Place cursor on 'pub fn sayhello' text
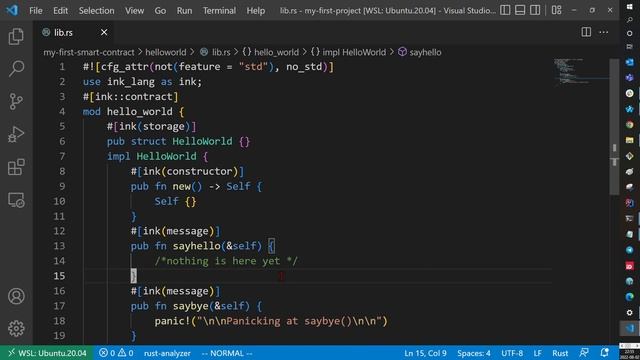 [x=176, y=246]
